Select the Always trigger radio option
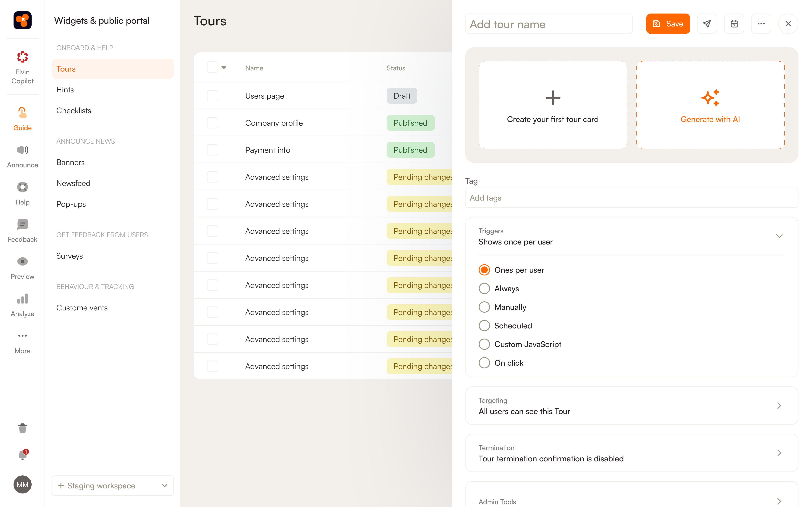This screenshot has width=812, height=507. tap(484, 288)
